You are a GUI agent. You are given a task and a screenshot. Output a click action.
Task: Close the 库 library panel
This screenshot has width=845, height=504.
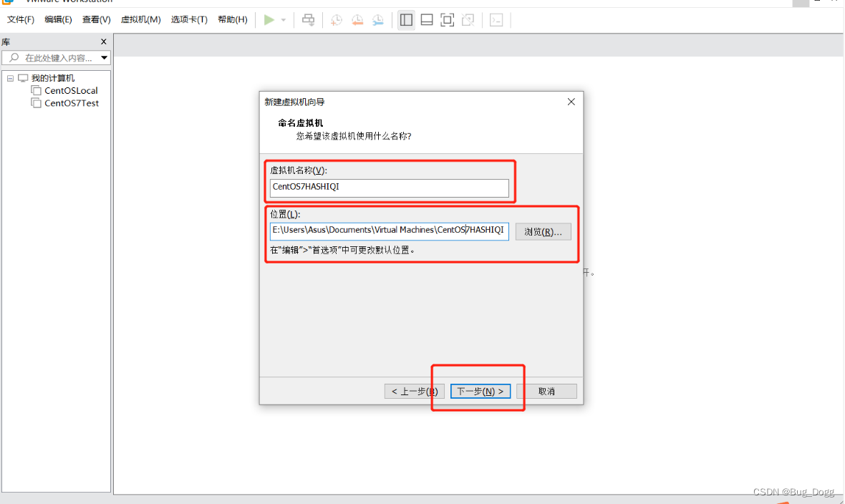point(103,42)
